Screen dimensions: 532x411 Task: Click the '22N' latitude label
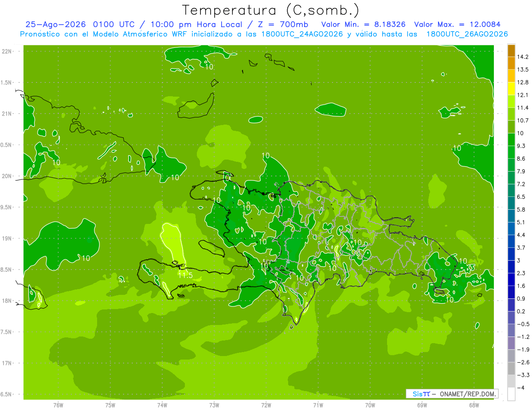[8, 51]
